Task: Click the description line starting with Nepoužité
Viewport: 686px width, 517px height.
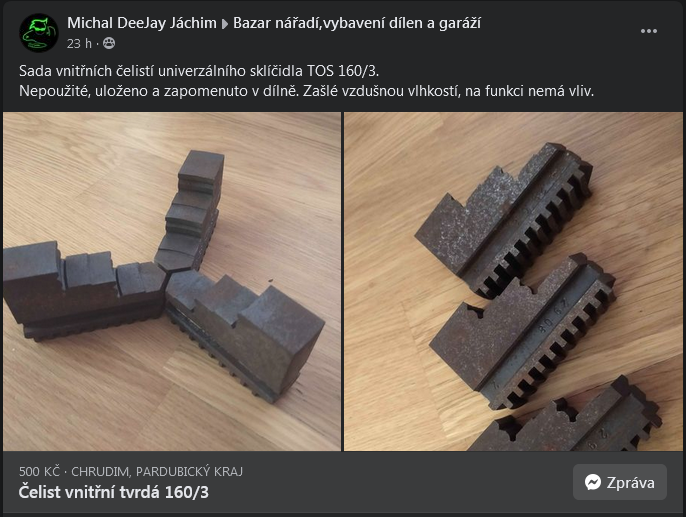Action: point(307,91)
